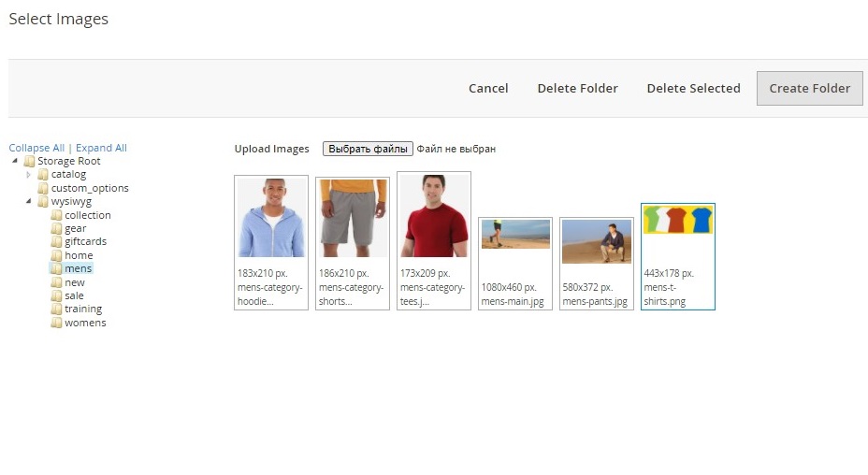Select the gray shorts thumbnail image

tap(353, 218)
